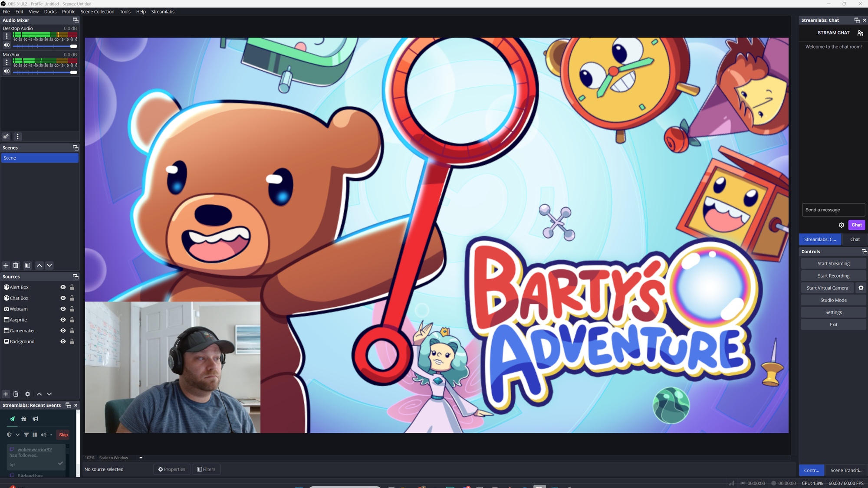
Task: Lock the Background source
Action: tap(72, 341)
